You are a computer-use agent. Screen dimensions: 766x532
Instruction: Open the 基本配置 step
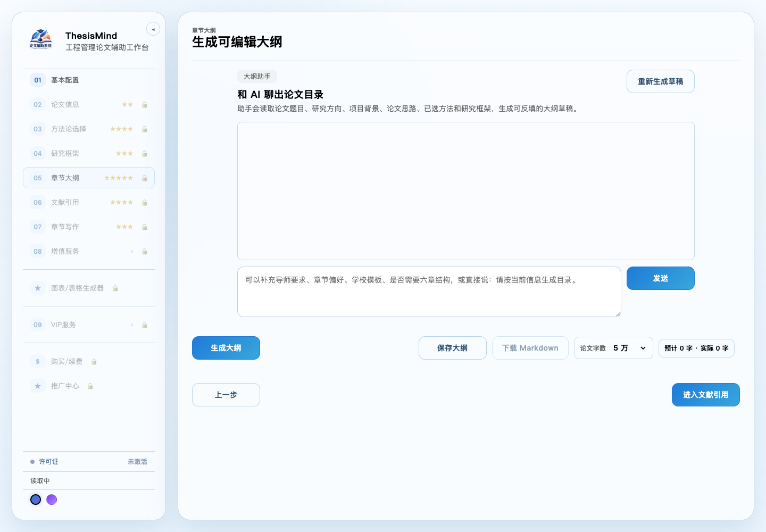[x=89, y=80]
